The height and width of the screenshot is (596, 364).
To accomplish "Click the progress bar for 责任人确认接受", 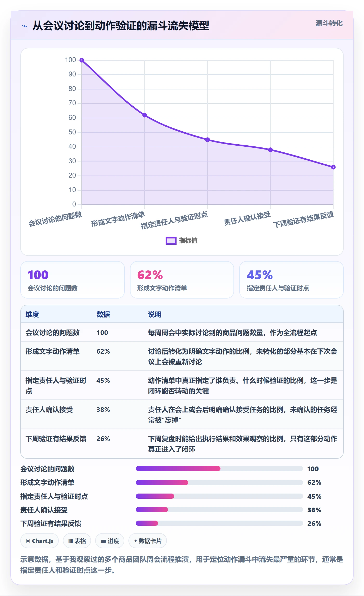I will point(219,510).
